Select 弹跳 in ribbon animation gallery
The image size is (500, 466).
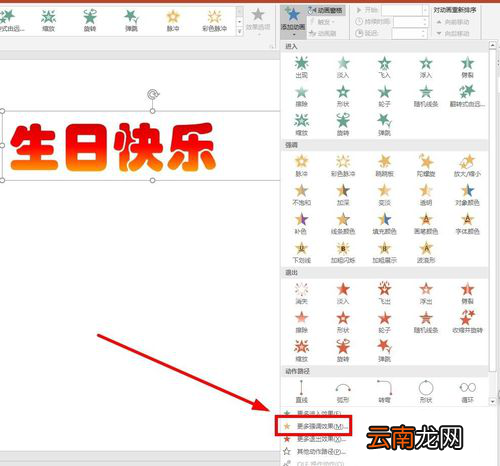pos(131,21)
